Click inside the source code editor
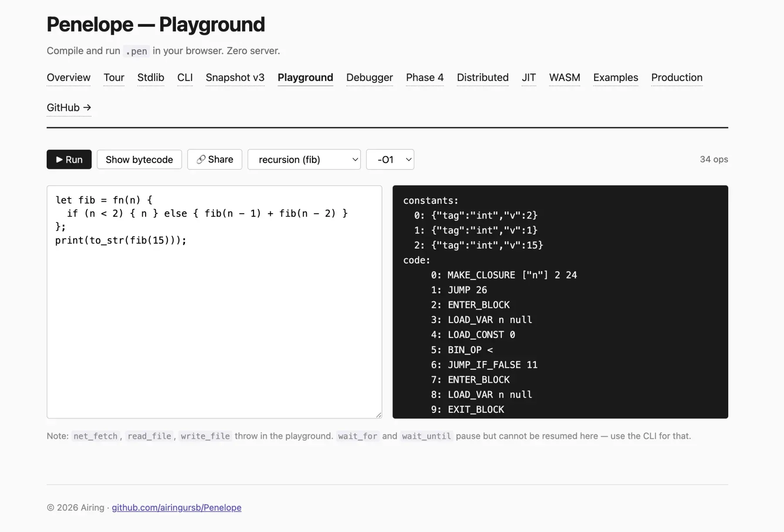 click(214, 302)
